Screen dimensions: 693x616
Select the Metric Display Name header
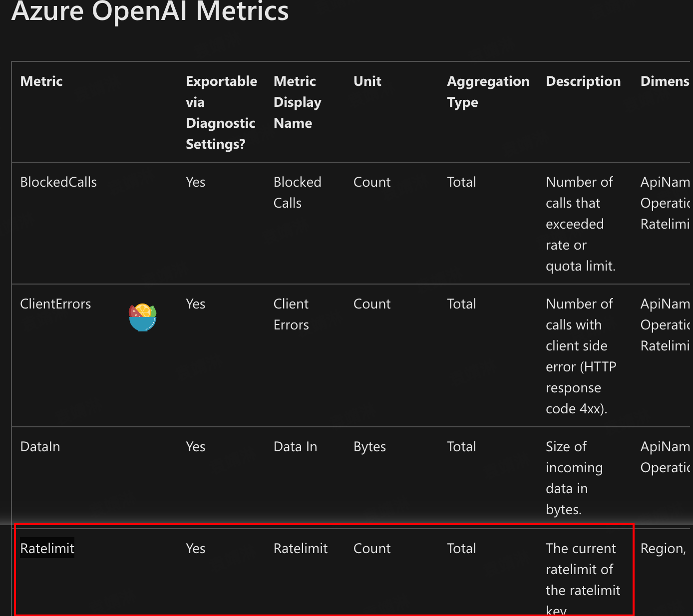pyautogui.click(x=297, y=102)
